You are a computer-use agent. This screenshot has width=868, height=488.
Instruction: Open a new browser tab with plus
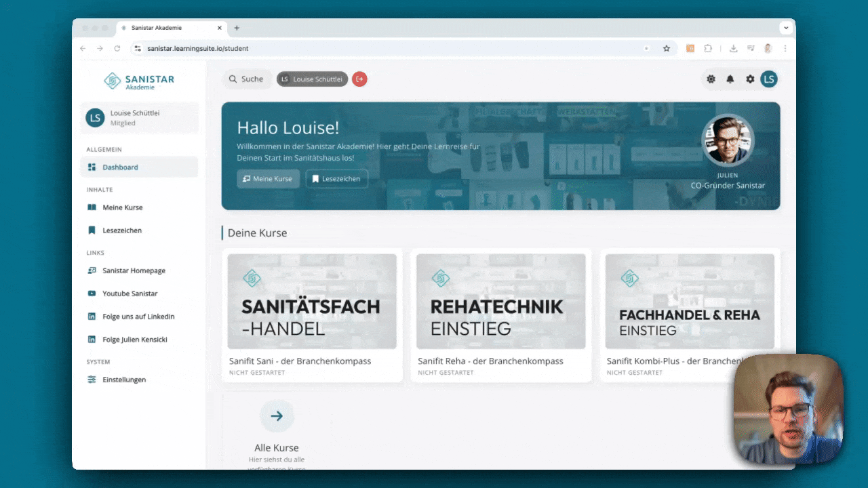237,28
